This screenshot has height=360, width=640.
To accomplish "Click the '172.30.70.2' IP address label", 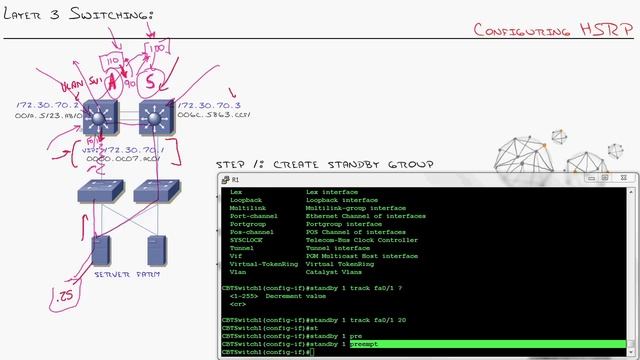I will click(48, 105).
